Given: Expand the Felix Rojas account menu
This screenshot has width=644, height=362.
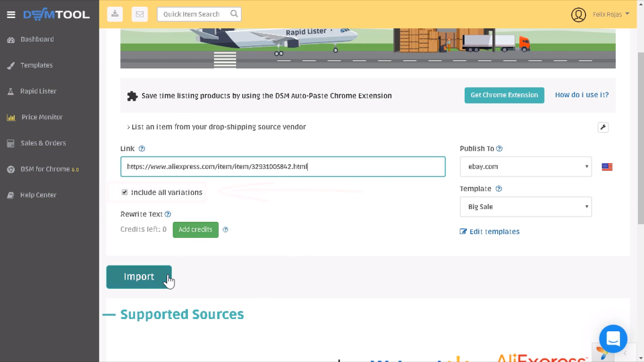Looking at the screenshot, I should pos(610,14).
